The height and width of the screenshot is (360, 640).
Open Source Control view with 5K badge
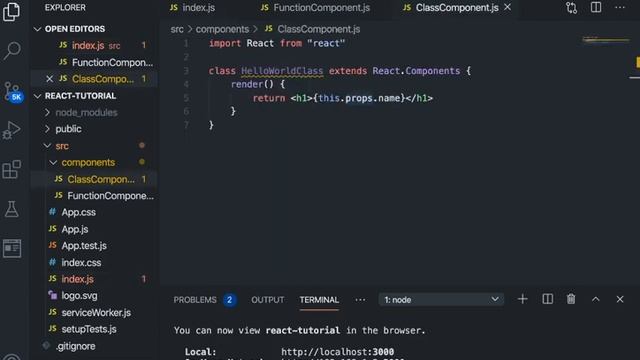pos(12,91)
